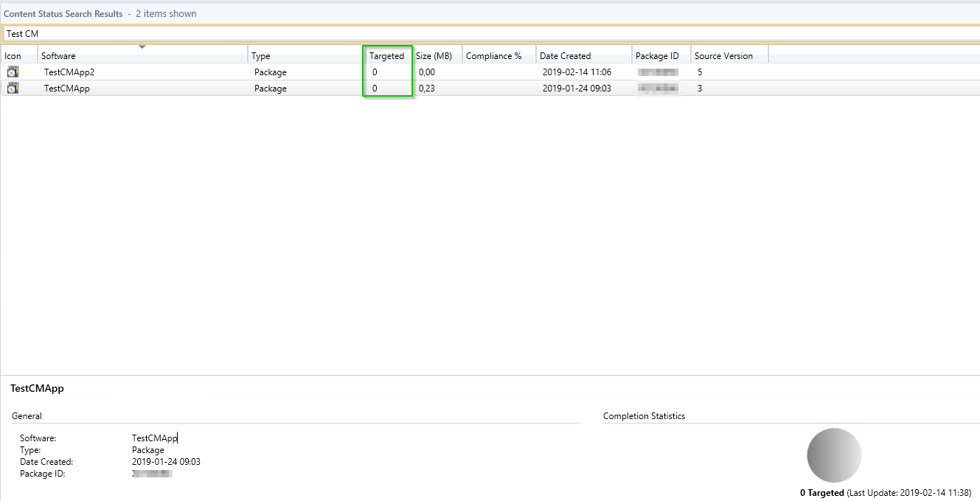Click the TestCMApp package icon
Image resolution: width=980 pixels, height=501 pixels.
(x=13, y=89)
